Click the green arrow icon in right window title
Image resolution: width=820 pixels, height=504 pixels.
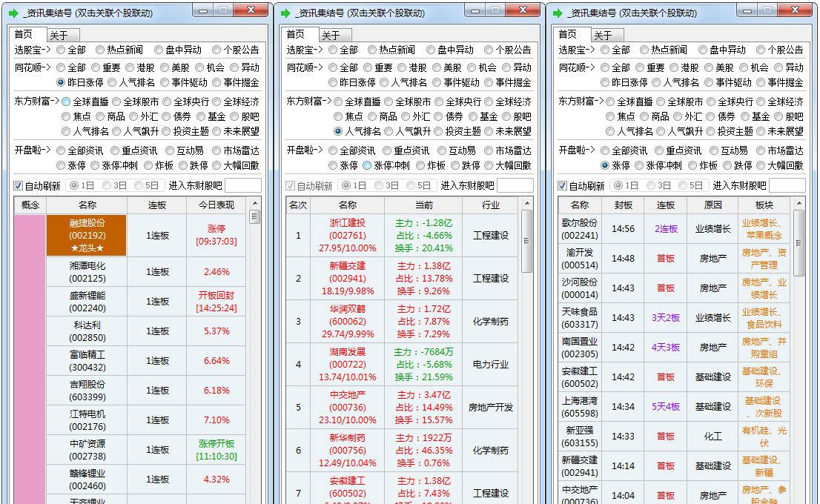click(x=558, y=13)
